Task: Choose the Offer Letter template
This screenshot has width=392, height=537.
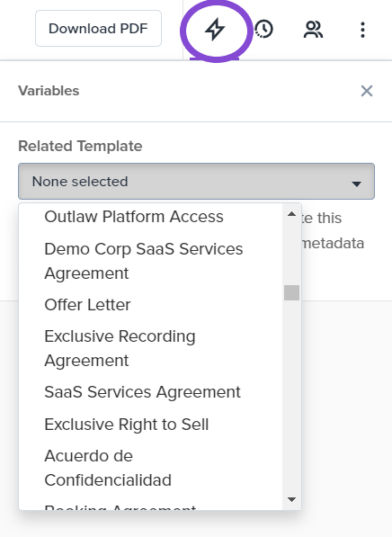Action: tap(87, 305)
